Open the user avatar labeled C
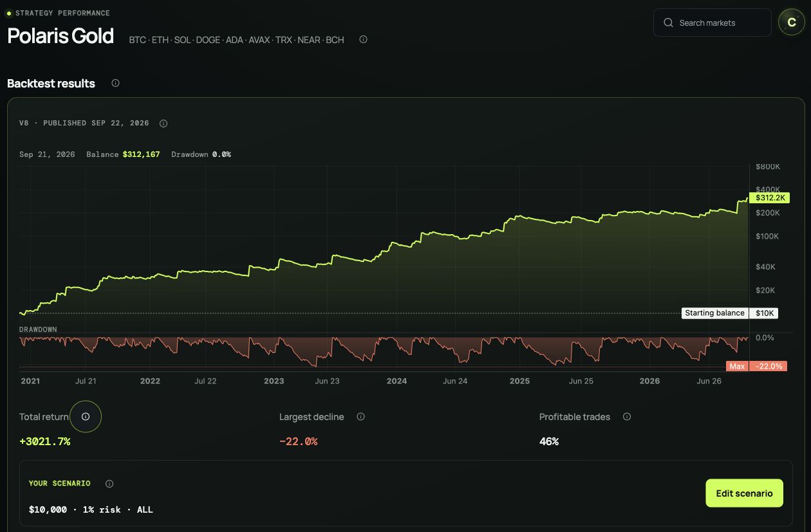 click(791, 23)
